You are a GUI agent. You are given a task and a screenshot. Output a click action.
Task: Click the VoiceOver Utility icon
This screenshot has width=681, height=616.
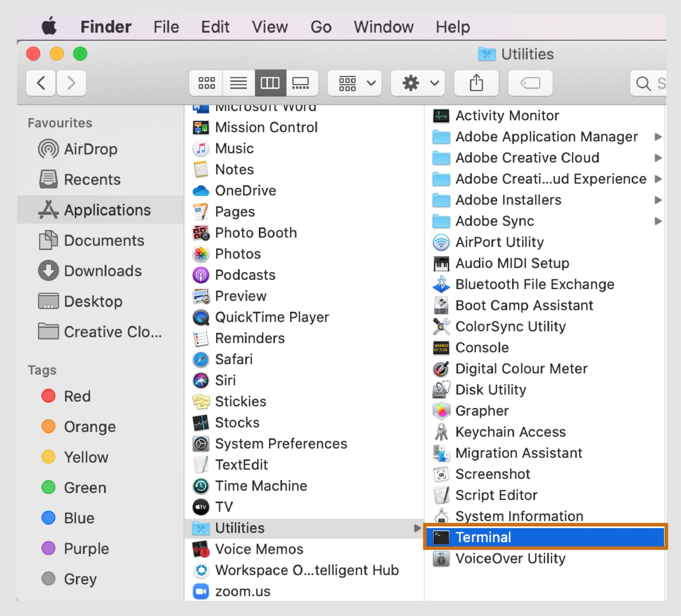(x=441, y=559)
